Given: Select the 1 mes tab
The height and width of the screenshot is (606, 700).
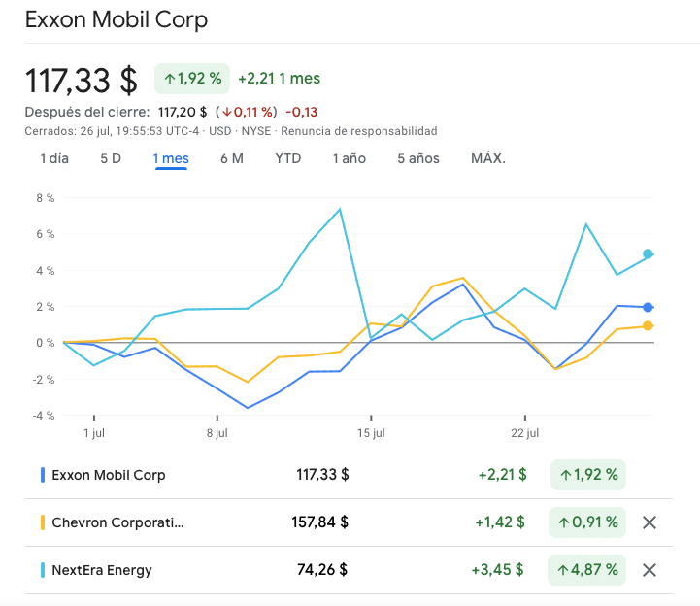Looking at the screenshot, I should pos(171,158).
